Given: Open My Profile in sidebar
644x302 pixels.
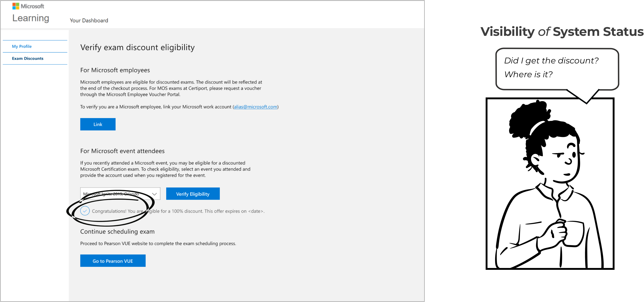Looking at the screenshot, I should [22, 46].
